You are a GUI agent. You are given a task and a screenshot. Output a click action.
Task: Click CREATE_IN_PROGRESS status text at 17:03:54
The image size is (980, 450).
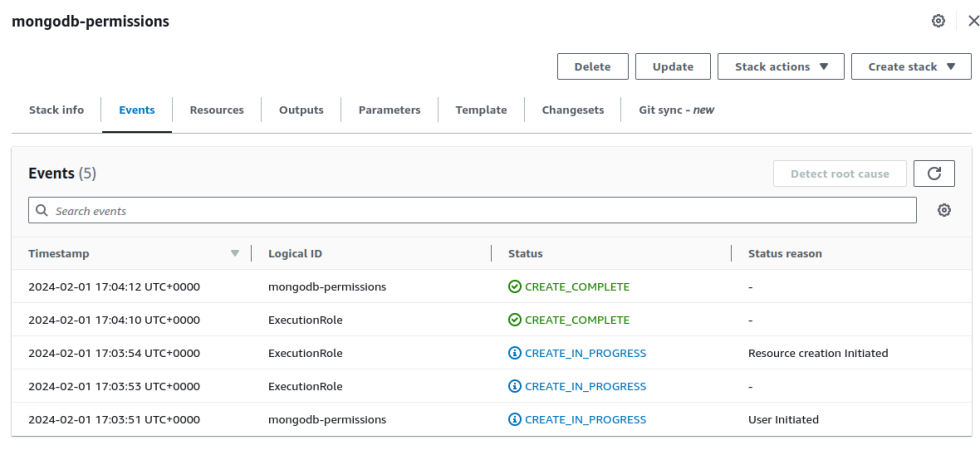point(586,353)
